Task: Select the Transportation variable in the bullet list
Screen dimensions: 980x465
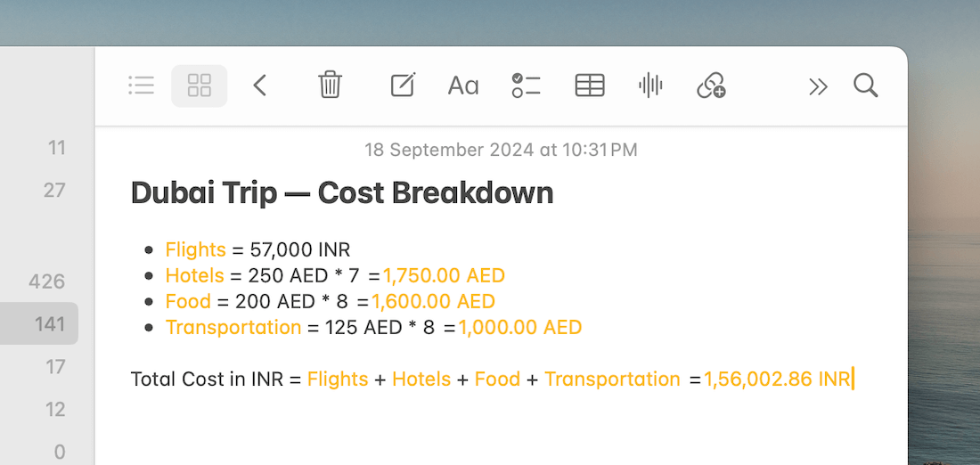Action: pyautogui.click(x=233, y=327)
